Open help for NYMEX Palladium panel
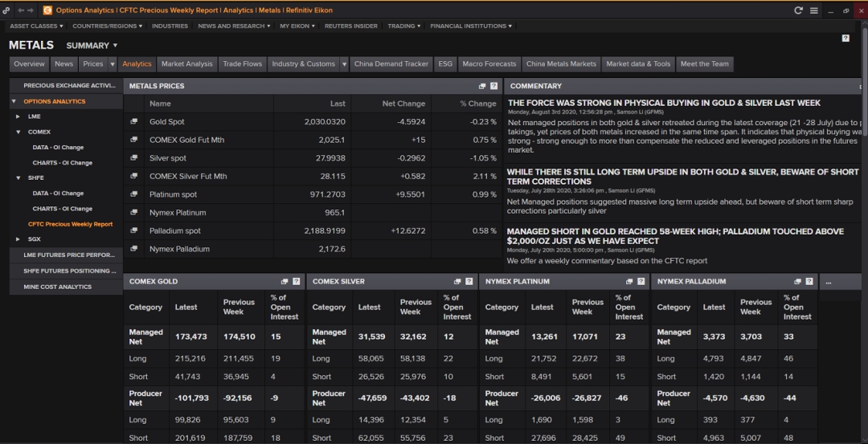 coord(809,282)
